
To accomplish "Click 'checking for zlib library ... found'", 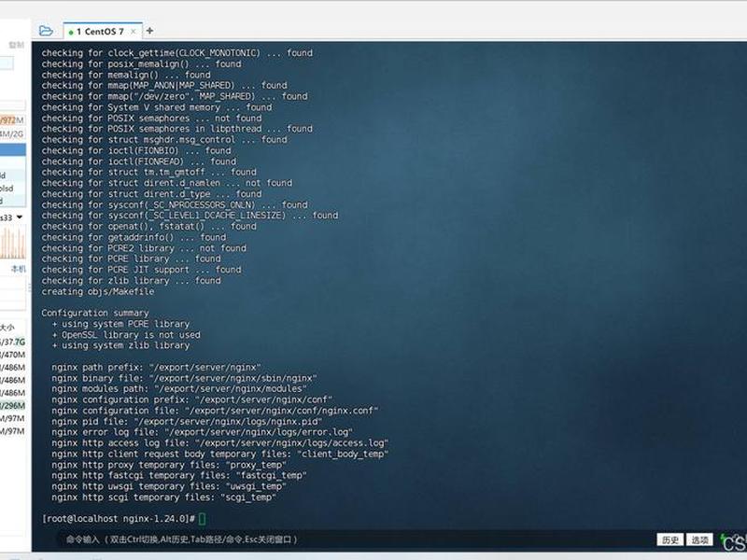I will (131, 281).
